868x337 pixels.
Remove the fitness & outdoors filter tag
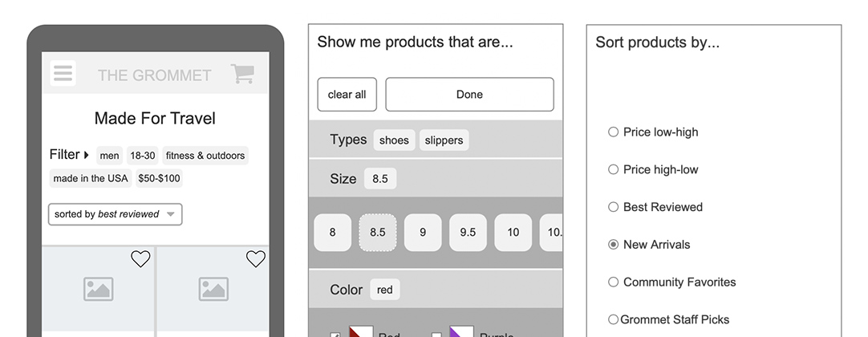click(x=205, y=156)
